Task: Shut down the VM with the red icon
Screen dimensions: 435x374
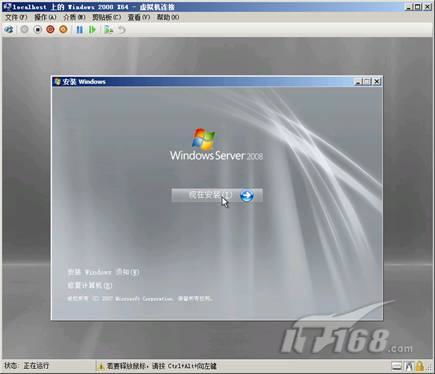Action: 50,30
